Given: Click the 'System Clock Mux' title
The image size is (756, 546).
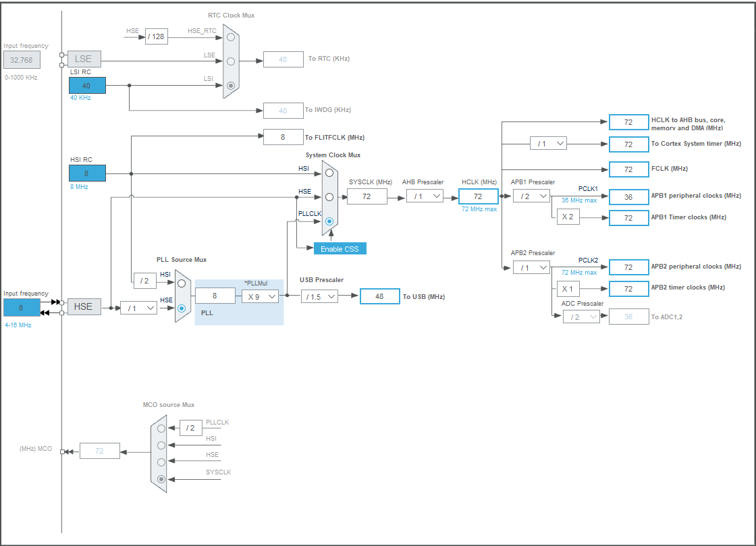Looking at the screenshot, I should coord(333,155).
